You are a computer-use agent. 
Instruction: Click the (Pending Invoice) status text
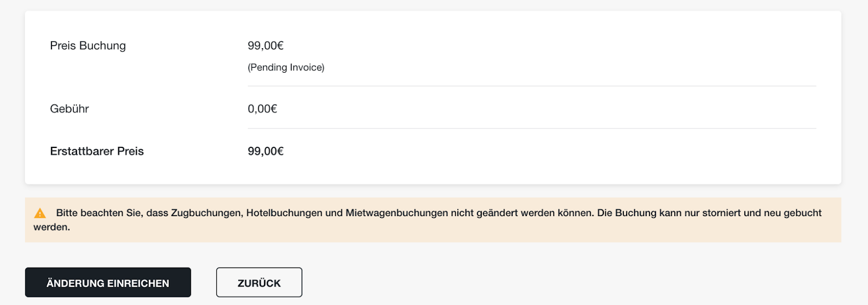pos(286,67)
